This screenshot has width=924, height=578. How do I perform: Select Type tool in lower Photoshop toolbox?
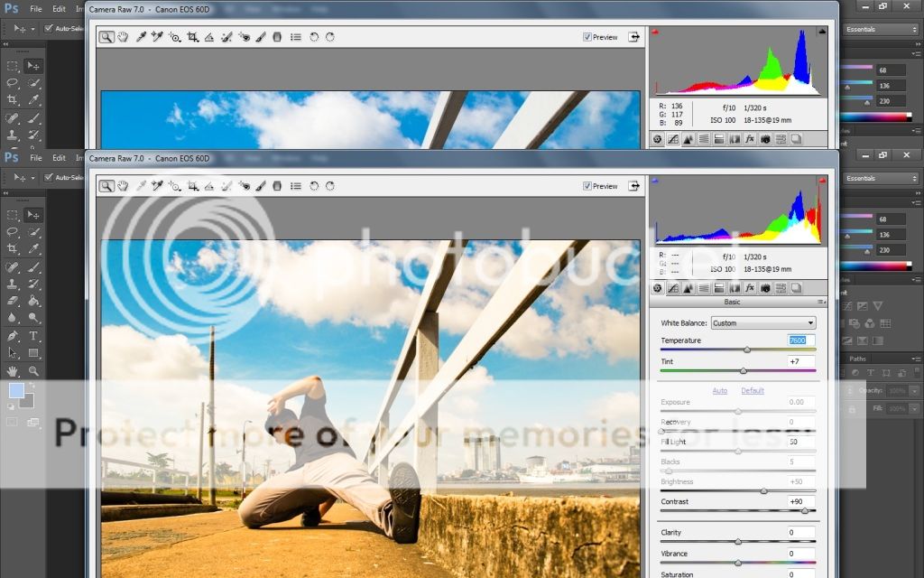pyautogui.click(x=33, y=336)
